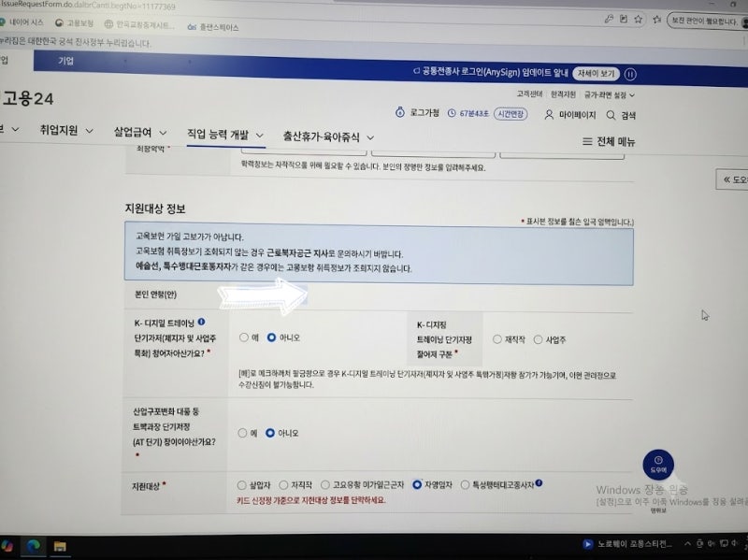This screenshot has width=748, height=560.
Task: Open 원격지원 link
Action: tap(563, 94)
